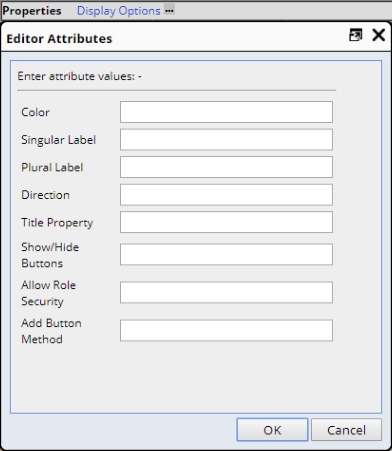Place cursor in the Direction field
Screen dimensions: 392x451
click(226, 195)
